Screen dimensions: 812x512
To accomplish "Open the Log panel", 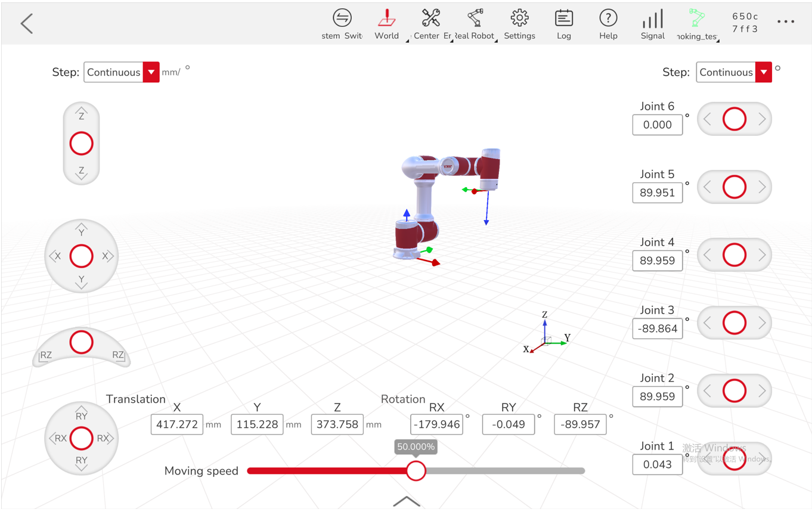I will pyautogui.click(x=563, y=23).
